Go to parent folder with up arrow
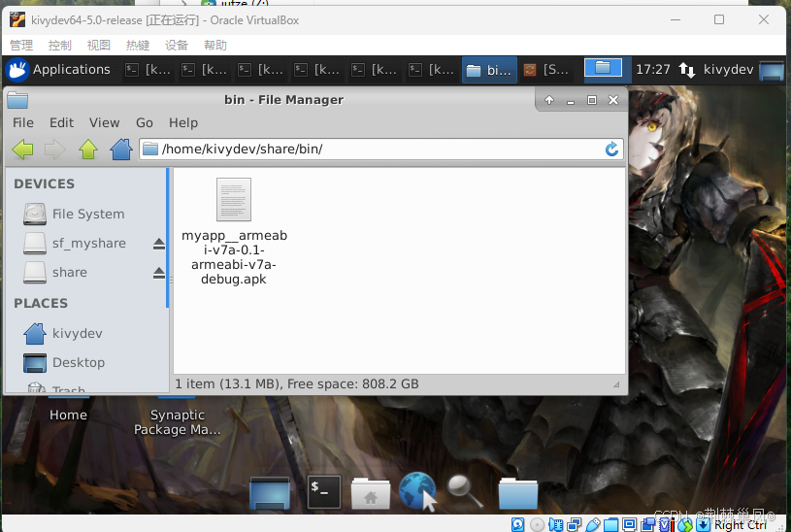The width and height of the screenshot is (791, 532). 88,150
